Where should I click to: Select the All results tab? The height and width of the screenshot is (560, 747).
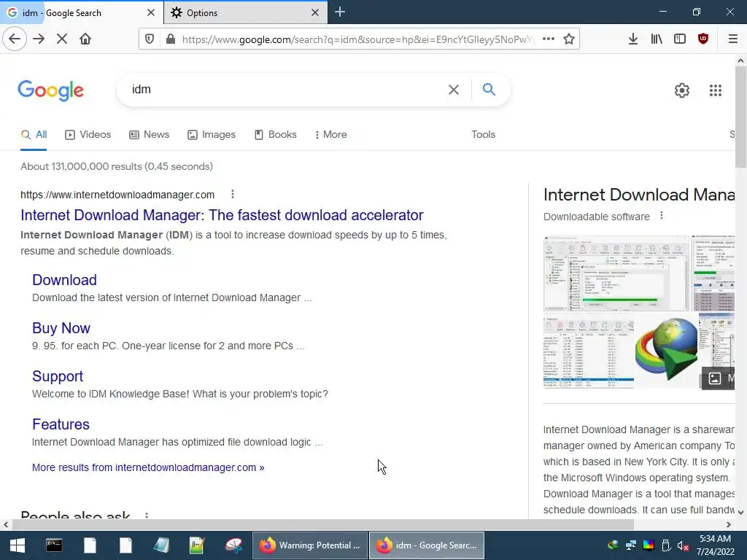tap(34, 135)
